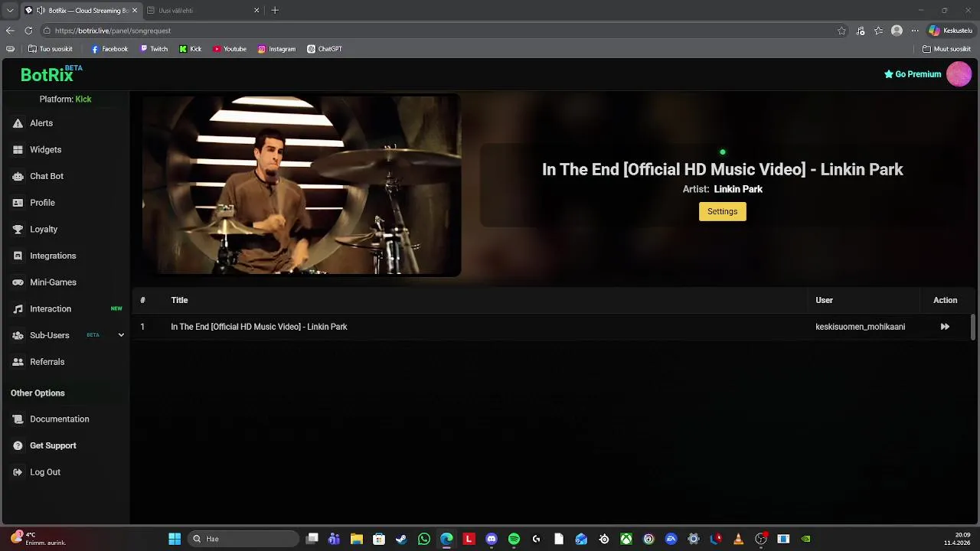
Task: Click the Title column header
Action: 179,300
